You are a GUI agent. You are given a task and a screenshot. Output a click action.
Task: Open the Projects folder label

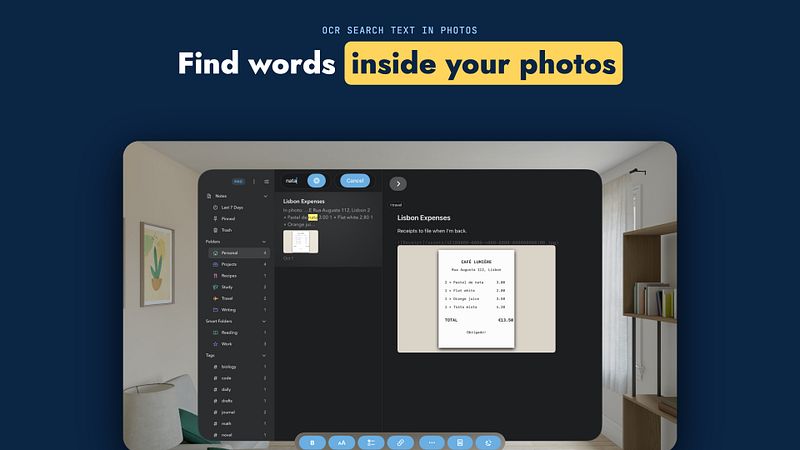click(x=229, y=264)
